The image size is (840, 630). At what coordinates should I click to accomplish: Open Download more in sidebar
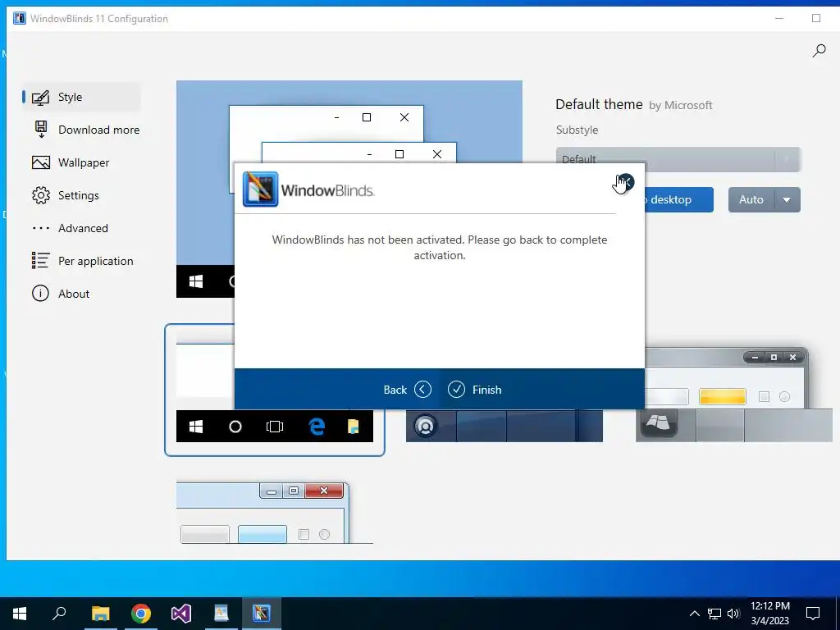[x=85, y=130]
